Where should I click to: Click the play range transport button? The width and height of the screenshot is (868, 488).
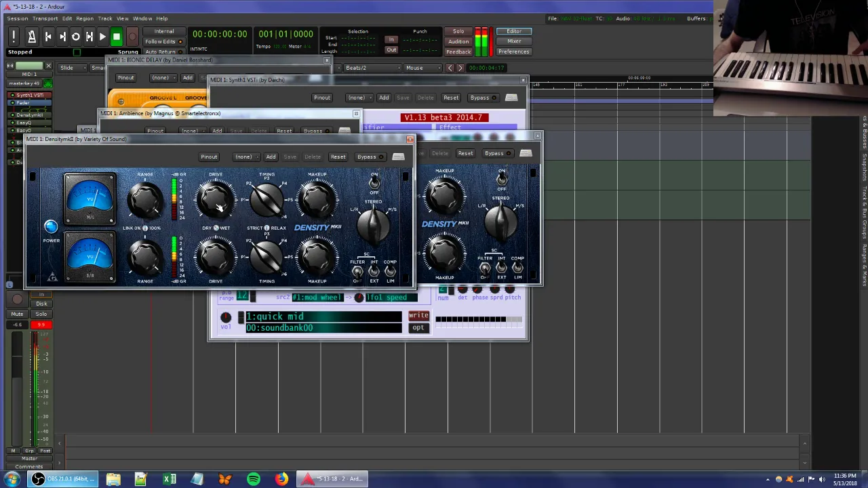pyautogui.click(x=89, y=37)
